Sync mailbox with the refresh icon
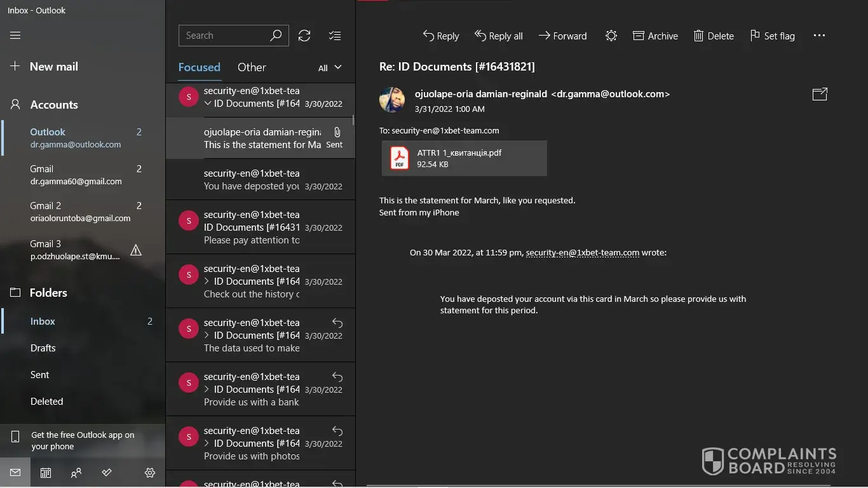This screenshot has height=488, width=868. pos(304,36)
